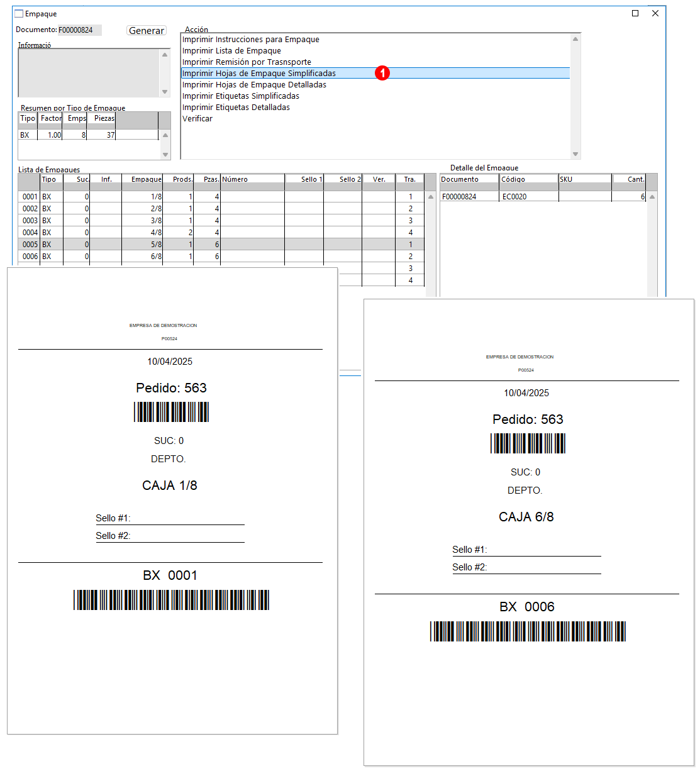Click Acción list scroll-down arrow
700x771 pixels.
(575, 154)
